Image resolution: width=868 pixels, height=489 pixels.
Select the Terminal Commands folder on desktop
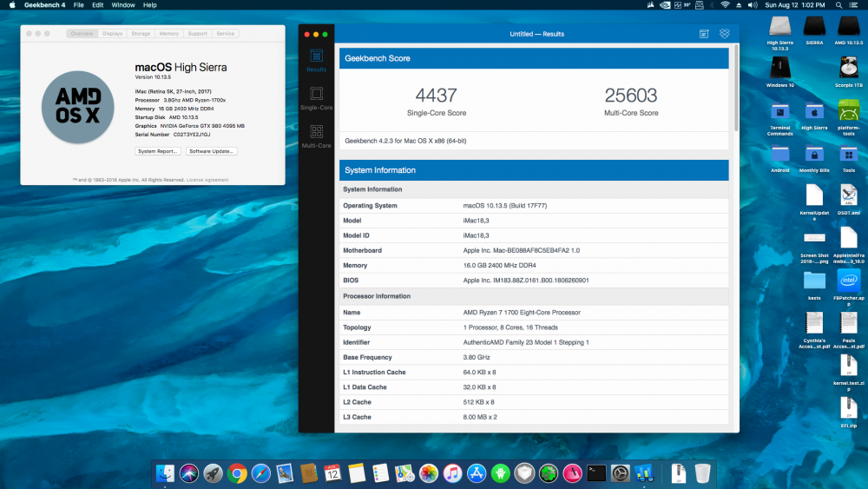point(780,117)
